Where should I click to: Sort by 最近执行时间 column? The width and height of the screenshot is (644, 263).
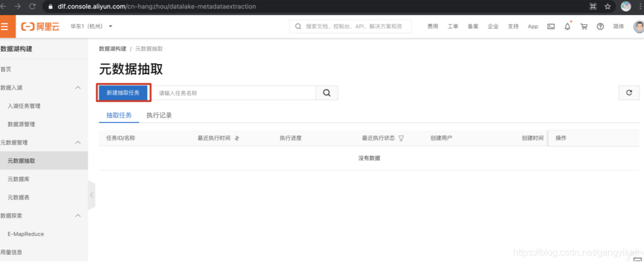237,138
